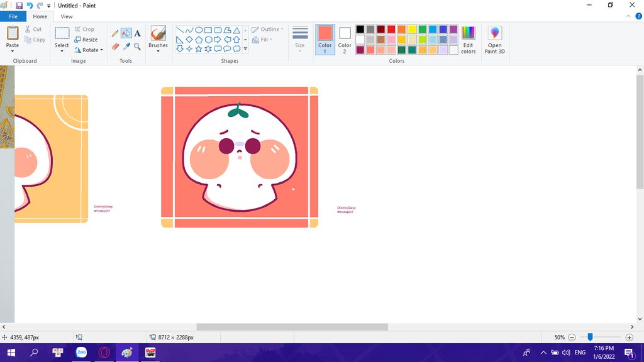The image size is (644, 362).
Task: Click the Paste clipboard button
Action: pyautogui.click(x=13, y=34)
